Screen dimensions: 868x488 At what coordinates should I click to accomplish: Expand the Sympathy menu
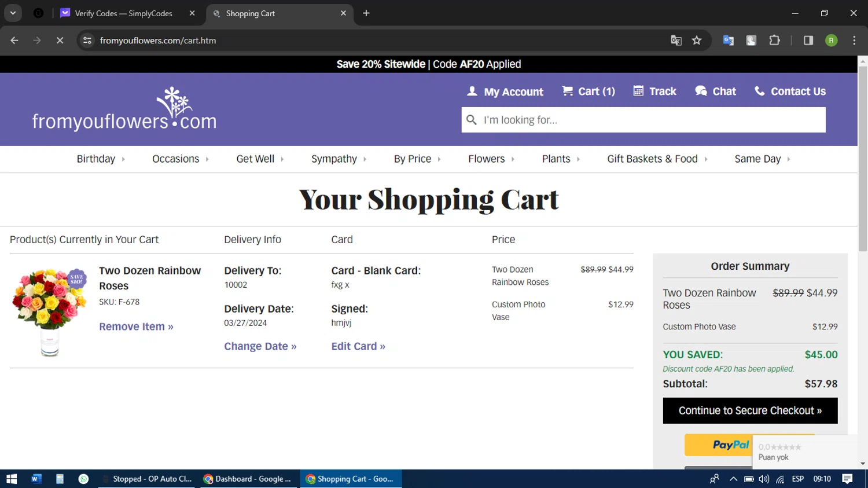(x=339, y=159)
